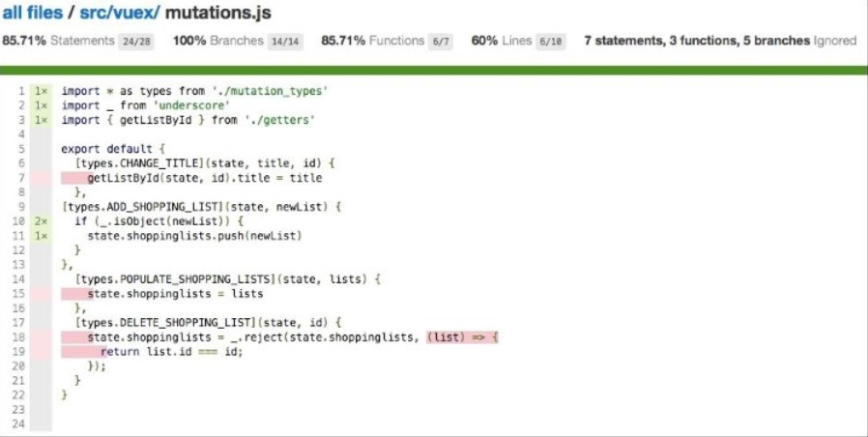This screenshot has height=437, width=868.
Task: Open the 'src/vuex/' breadcrumb link
Action: tap(112, 13)
